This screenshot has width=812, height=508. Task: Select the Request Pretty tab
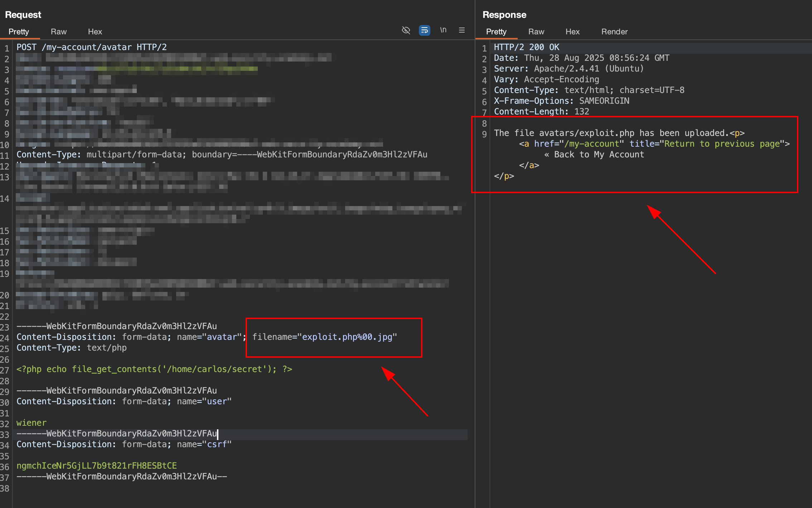tap(19, 31)
